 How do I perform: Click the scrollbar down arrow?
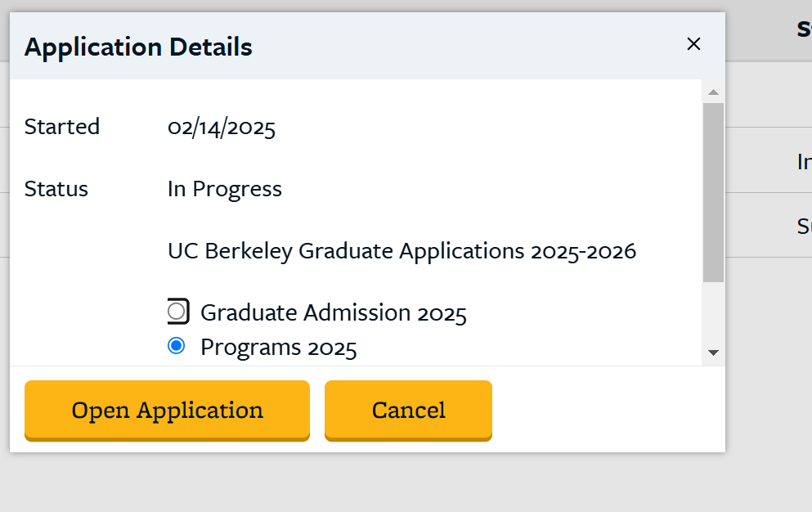(713, 353)
